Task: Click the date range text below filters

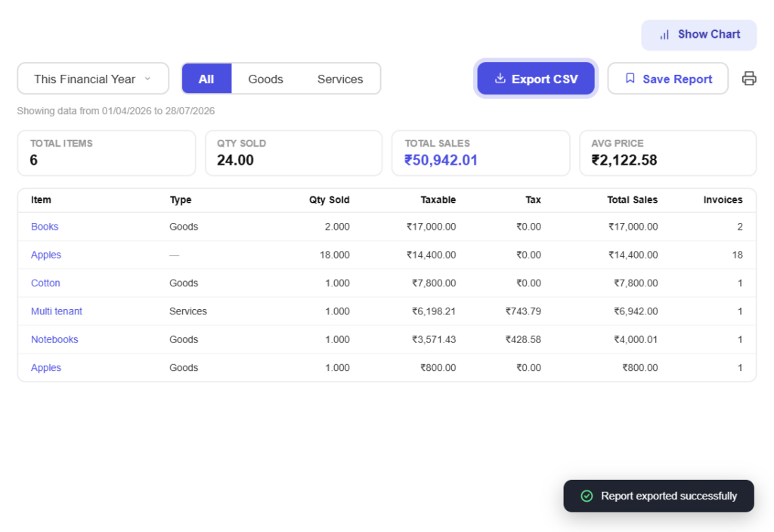Action: click(116, 111)
